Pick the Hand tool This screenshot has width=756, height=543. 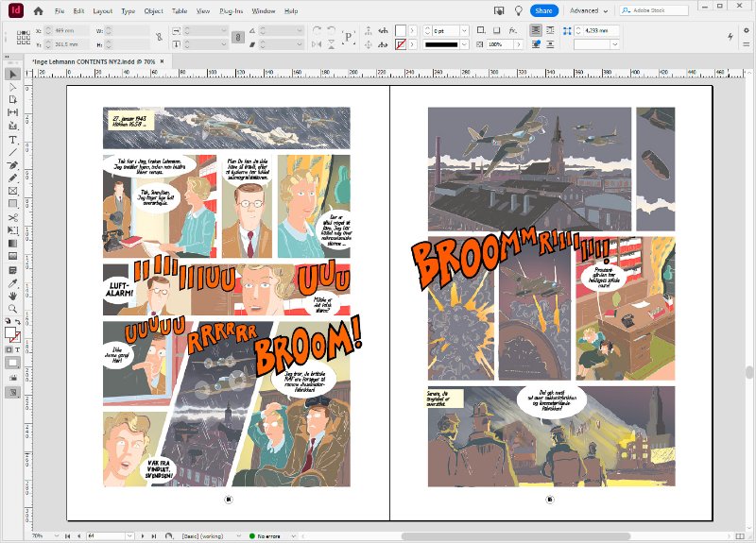13,296
